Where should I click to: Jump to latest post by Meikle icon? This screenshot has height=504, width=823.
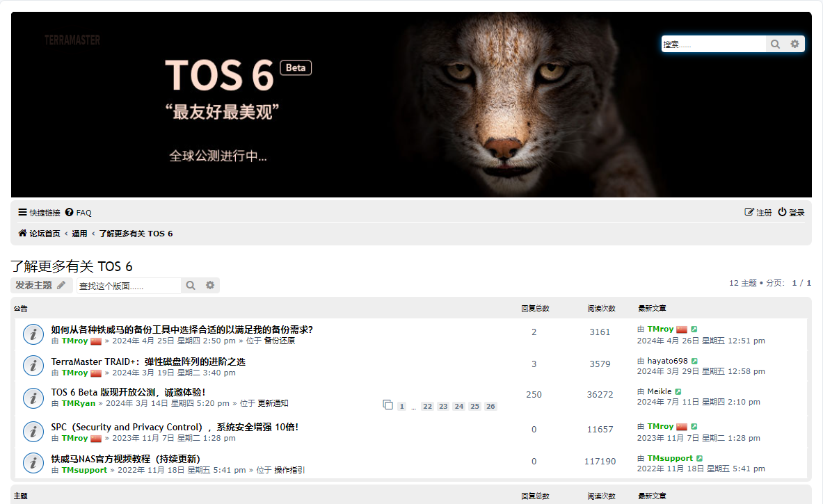tap(678, 392)
